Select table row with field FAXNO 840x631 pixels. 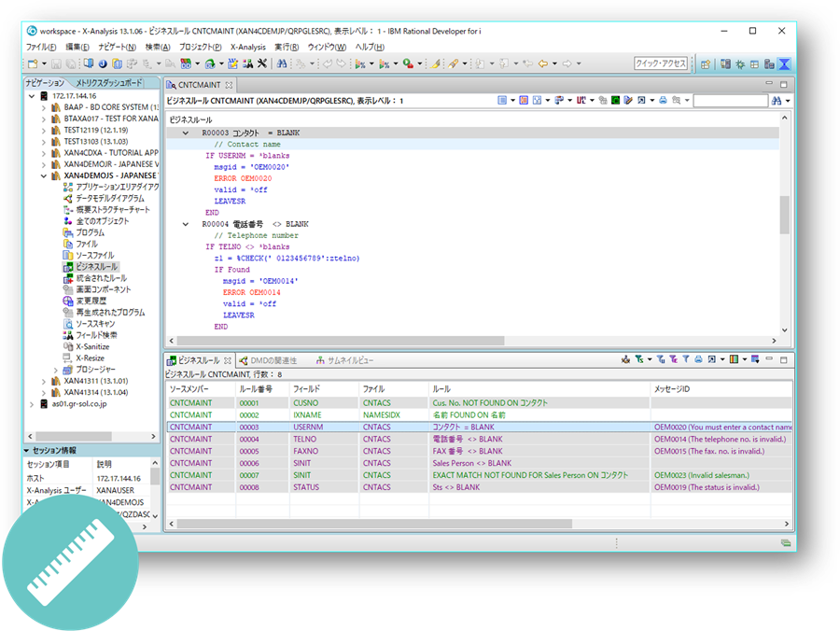pos(480,451)
